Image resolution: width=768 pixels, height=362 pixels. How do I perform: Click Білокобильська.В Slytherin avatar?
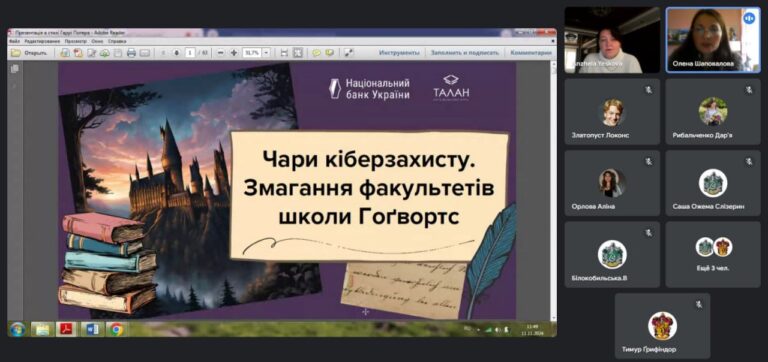[x=612, y=254]
